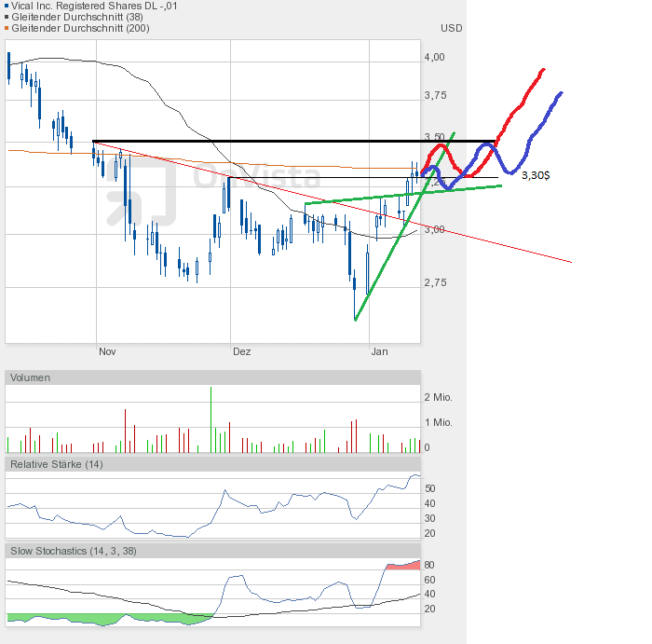Click the 2,75 price axis label
This screenshot has height=644, width=652.
[x=435, y=282]
